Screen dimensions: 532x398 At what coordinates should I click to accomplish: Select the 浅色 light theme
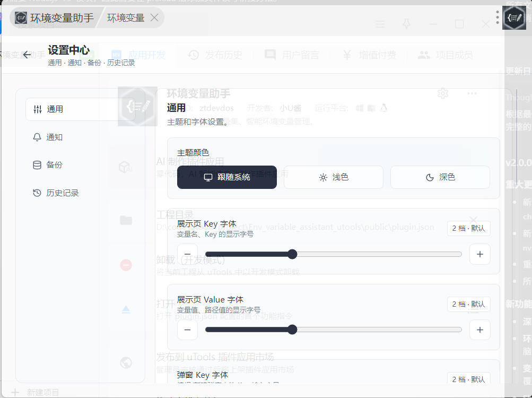click(334, 177)
